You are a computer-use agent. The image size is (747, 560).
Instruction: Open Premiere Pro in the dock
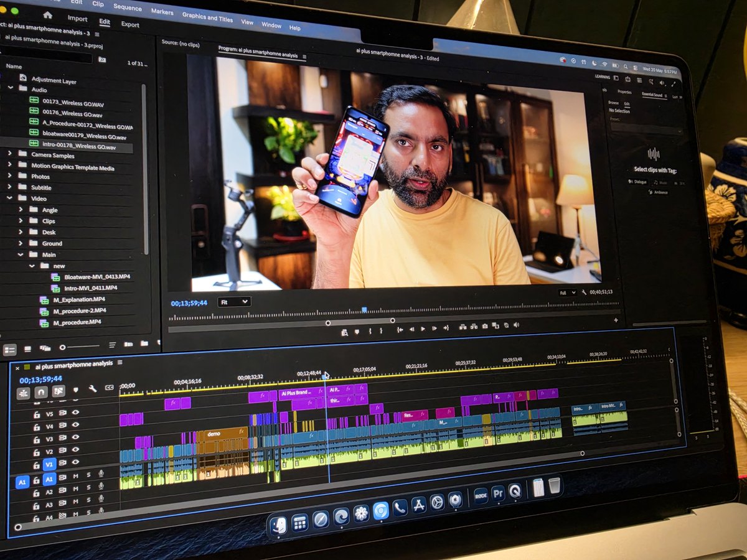(498, 494)
